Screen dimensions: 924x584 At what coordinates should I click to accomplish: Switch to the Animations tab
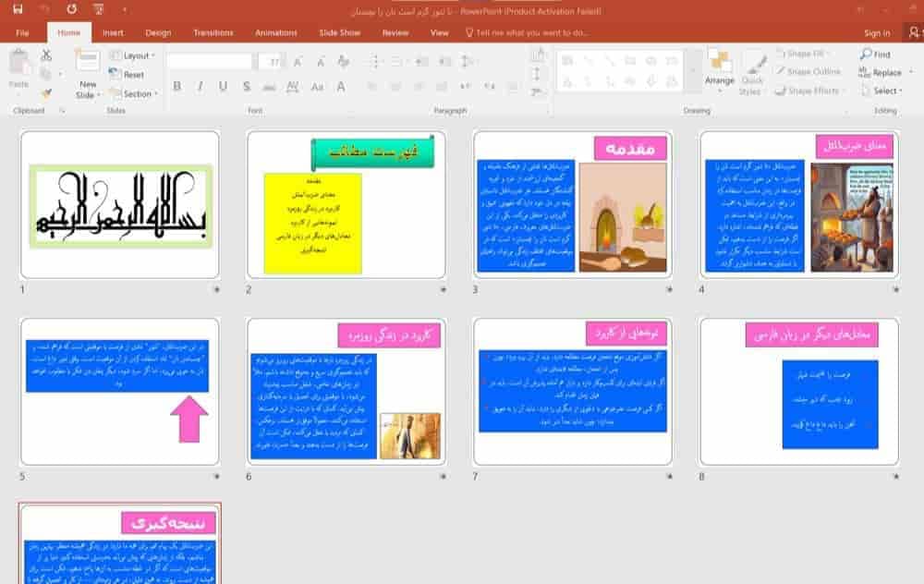click(275, 33)
